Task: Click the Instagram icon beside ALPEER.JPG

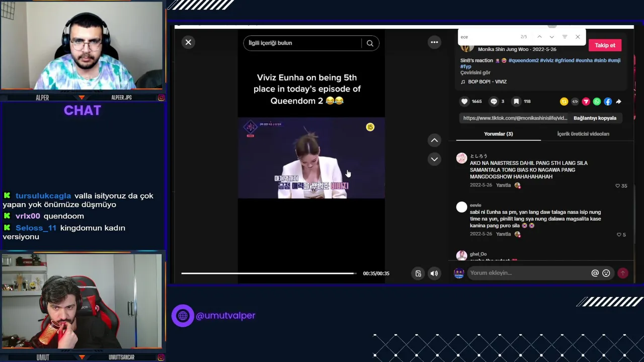Action: coord(161,98)
